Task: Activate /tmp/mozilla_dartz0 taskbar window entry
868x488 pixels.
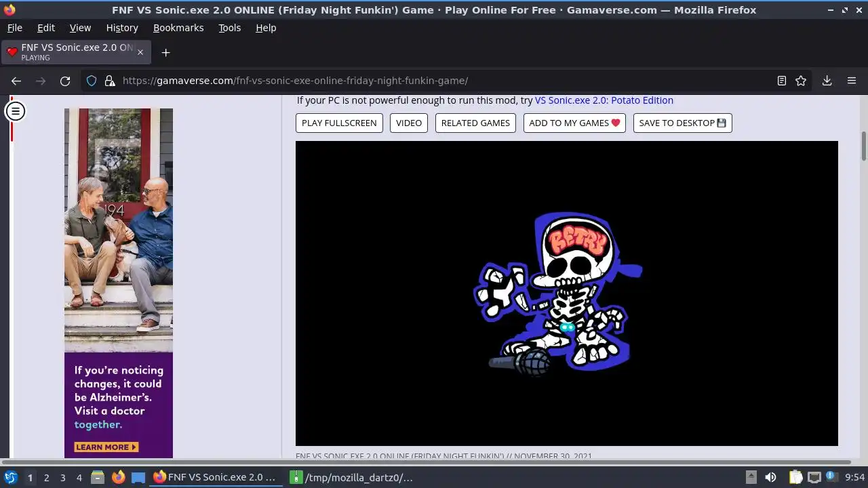Action: click(x=352, y=477)
